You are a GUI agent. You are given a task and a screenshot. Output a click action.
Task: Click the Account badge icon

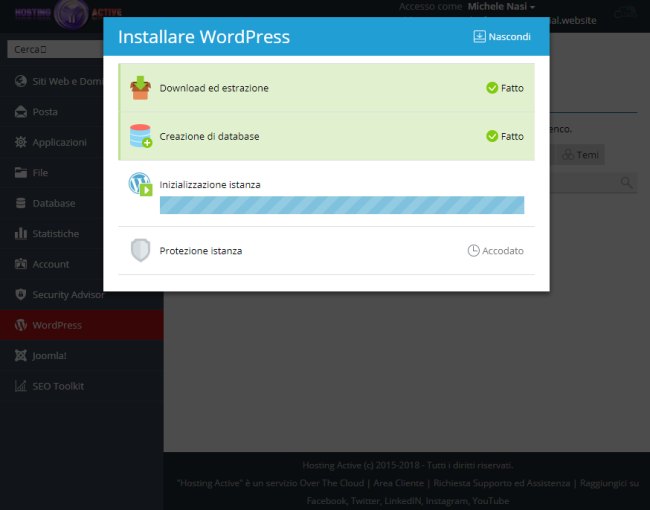21,264
